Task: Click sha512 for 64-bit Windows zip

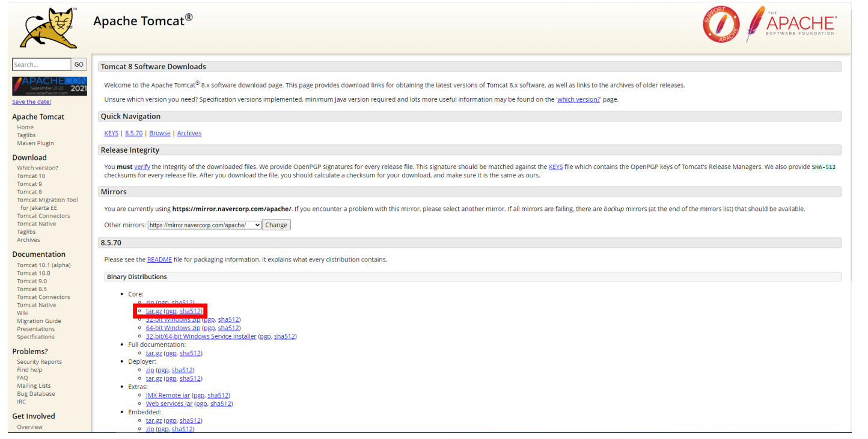Action: click(x=228, y=328)
